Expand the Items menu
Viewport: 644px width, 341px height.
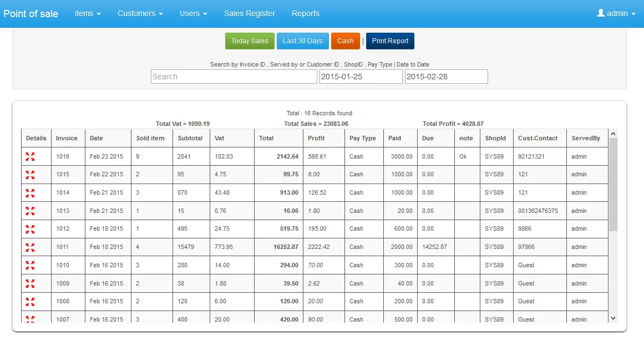88,13
